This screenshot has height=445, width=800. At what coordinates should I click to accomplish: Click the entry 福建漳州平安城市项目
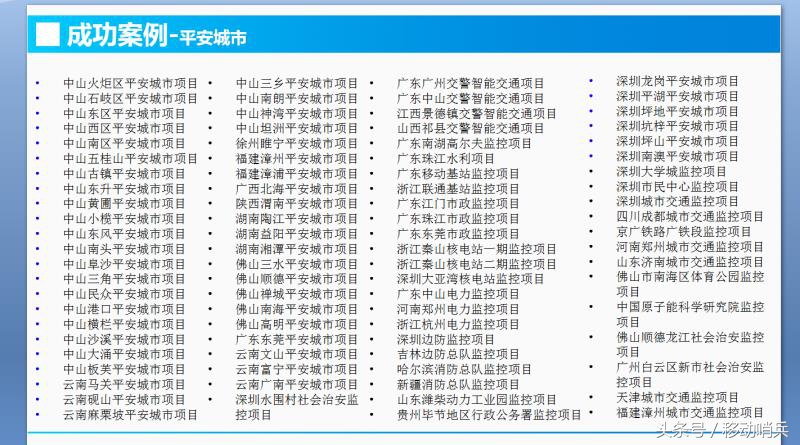click(297, 158)
